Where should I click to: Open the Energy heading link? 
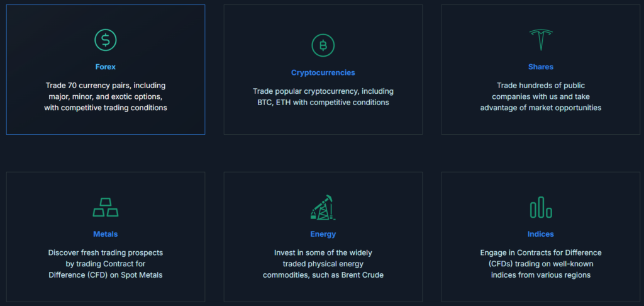coord(323,234)
